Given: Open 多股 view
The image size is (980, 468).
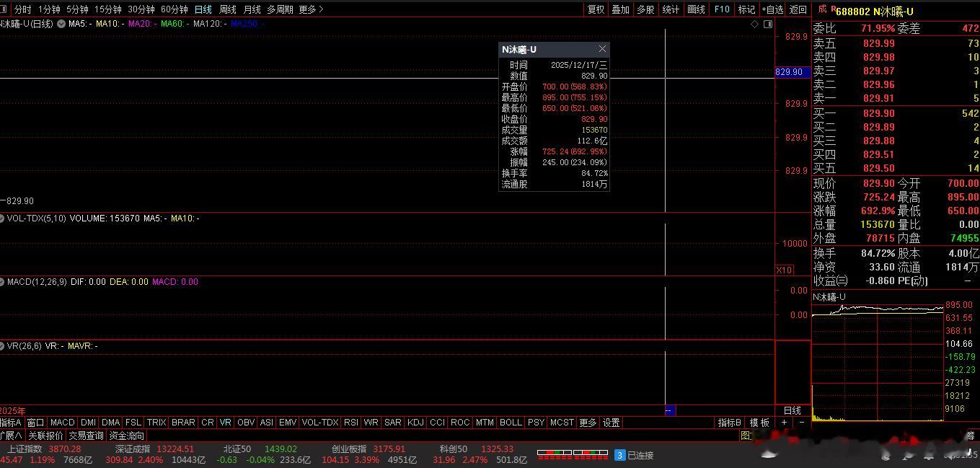Looking at the screenshot, I should [645, 9].
